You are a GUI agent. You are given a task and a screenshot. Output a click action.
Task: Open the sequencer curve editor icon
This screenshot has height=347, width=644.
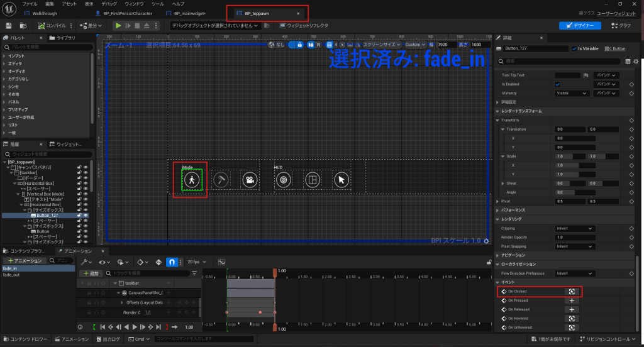(x=221, y=262)
